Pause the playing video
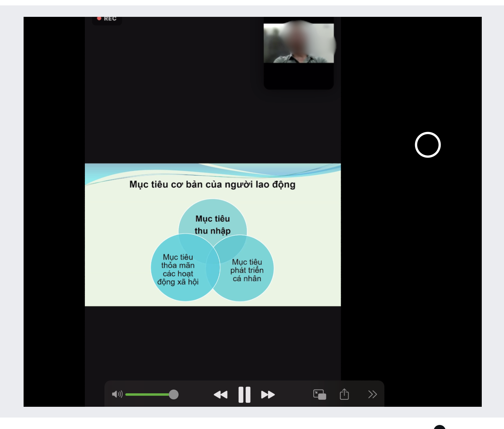The width and height of the screenshot is (504, 429). coord(244,394)
